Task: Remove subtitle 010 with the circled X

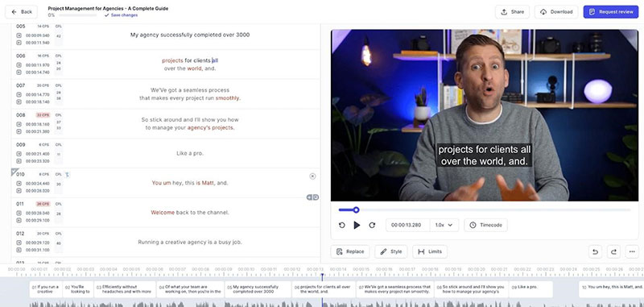Action: (x=312, y=176)
